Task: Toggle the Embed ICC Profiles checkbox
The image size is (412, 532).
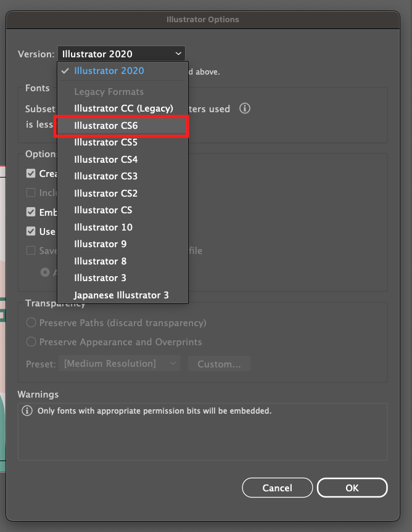Action: coord(31,212)
